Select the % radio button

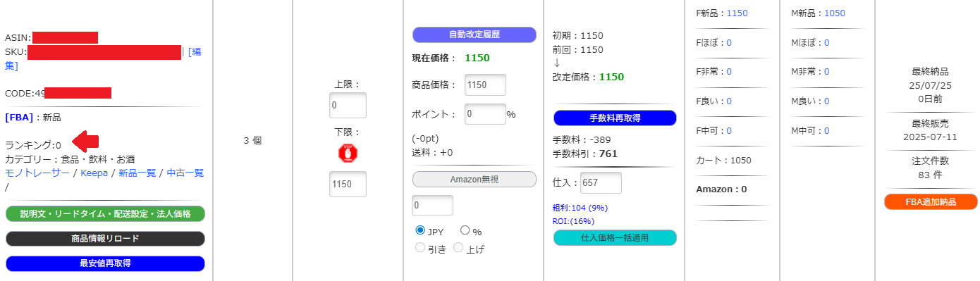click(465, 230)
